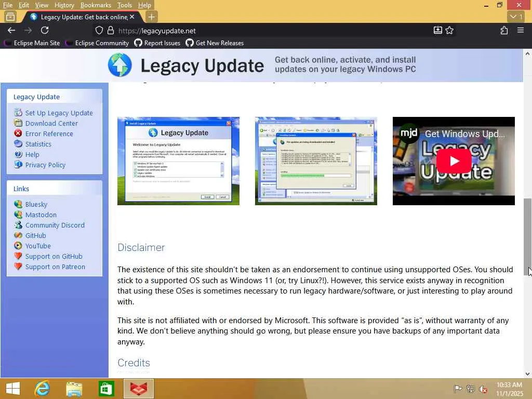Bookmark this page with star icon
This screenshot has width=532, height=399.
(x=449, y=31)
